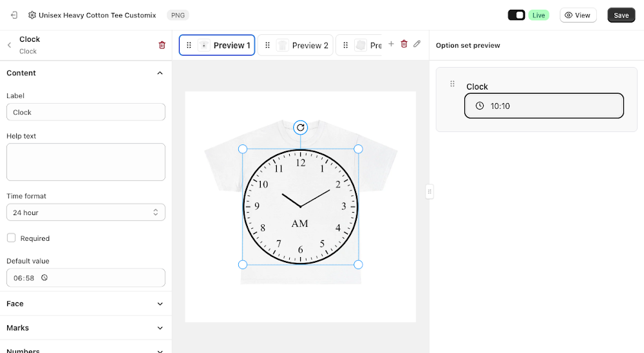Click the 10:10 time input in preview

pyautogui.click(x=544, y=106)
